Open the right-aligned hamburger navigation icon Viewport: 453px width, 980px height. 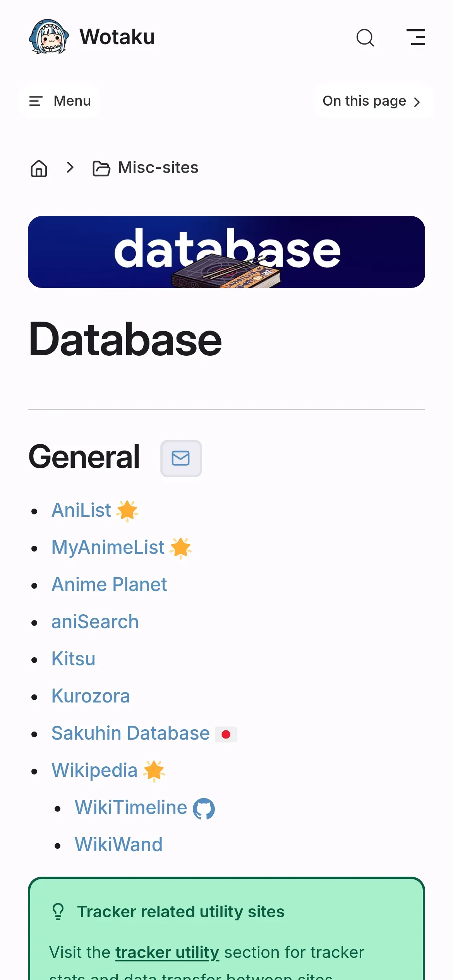tap(416, 37)
